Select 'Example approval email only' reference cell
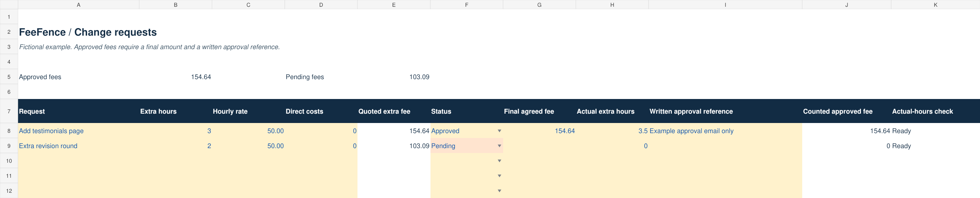 725,131
